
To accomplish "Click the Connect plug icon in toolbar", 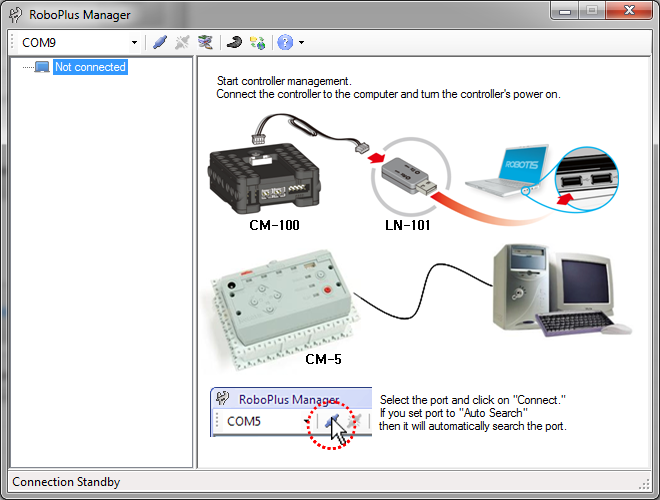I will tap(160, 43).
